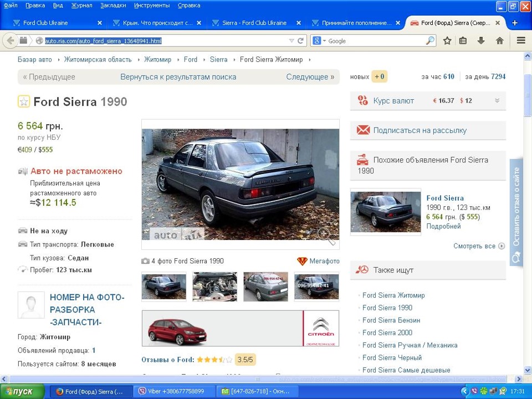Add Ford Sierra 1990 to favorites star

24,101
